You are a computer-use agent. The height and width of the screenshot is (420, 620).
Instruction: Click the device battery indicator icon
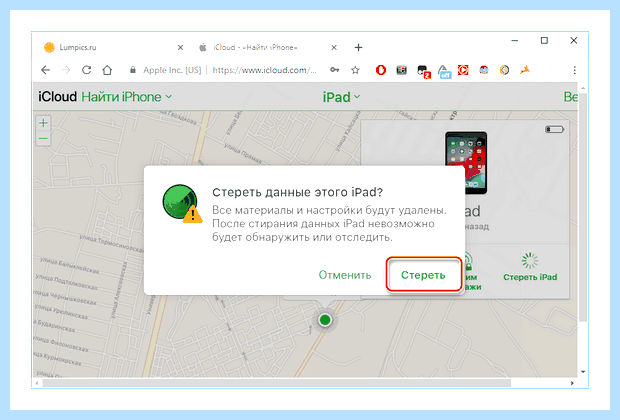554,129
